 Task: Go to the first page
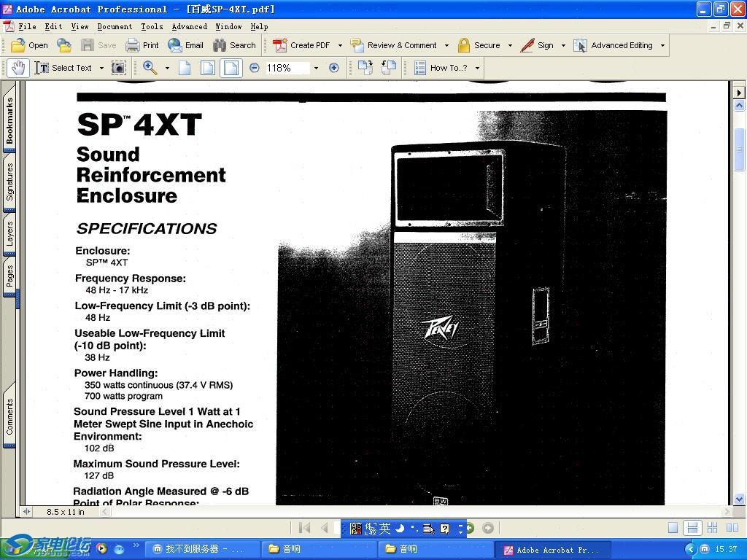305,528
